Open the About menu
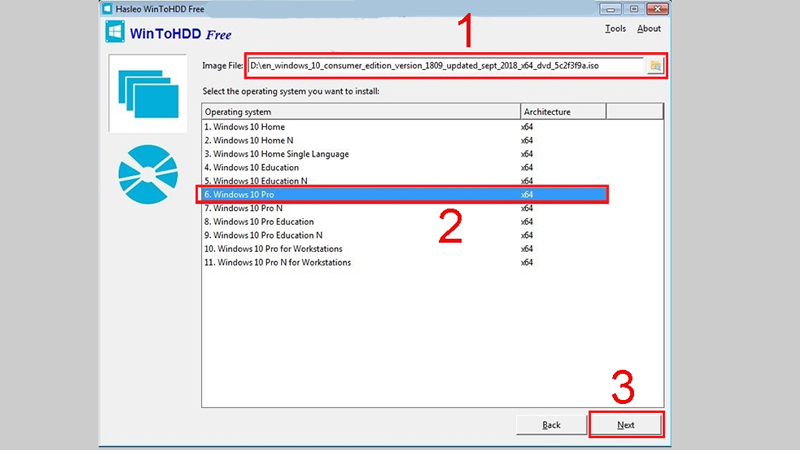Image resolution: width=800 pixels, height=450 pixels. (x=648, y=29)
